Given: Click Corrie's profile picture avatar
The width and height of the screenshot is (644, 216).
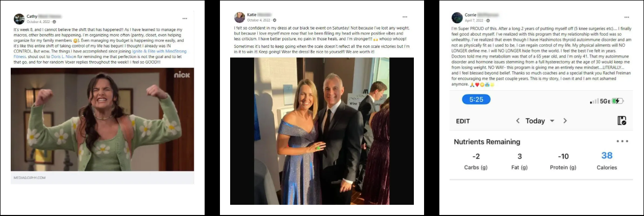Looking at the screenshot, I should [457, 17].
